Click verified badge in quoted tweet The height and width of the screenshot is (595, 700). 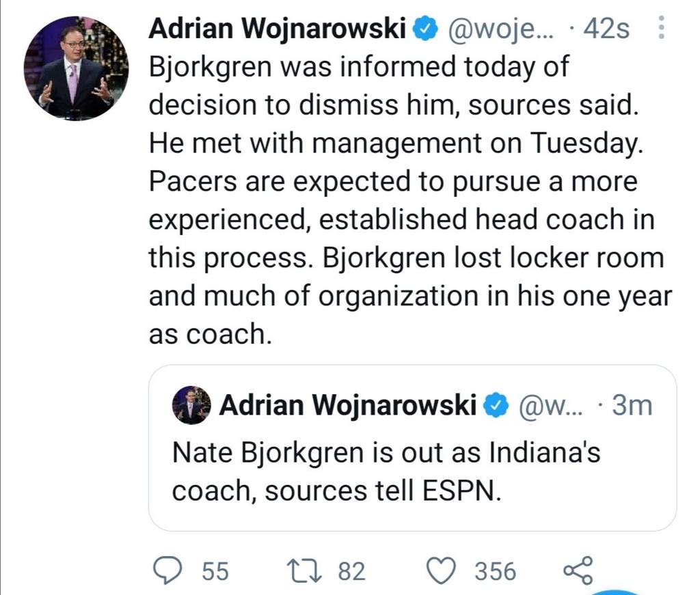pyautogui.click(x=496, y=406)
